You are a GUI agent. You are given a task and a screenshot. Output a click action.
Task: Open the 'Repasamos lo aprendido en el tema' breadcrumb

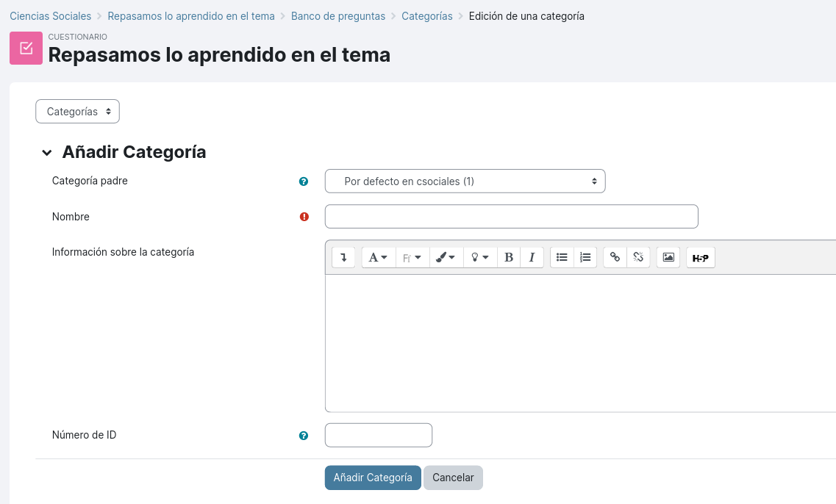191,16
